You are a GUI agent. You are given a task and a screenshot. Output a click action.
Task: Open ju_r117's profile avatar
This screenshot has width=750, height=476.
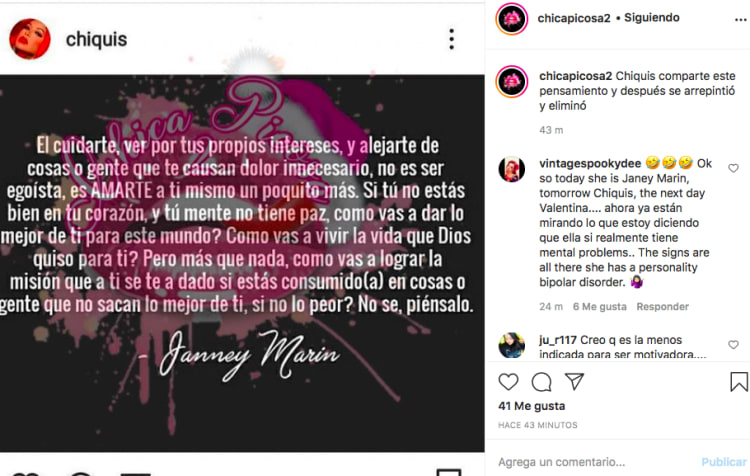tap(511, 345)
